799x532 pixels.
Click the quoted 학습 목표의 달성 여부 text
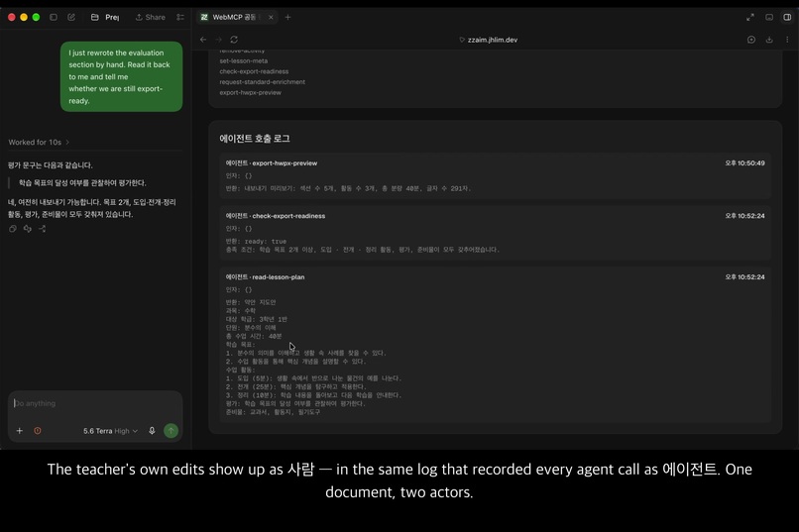82,182
